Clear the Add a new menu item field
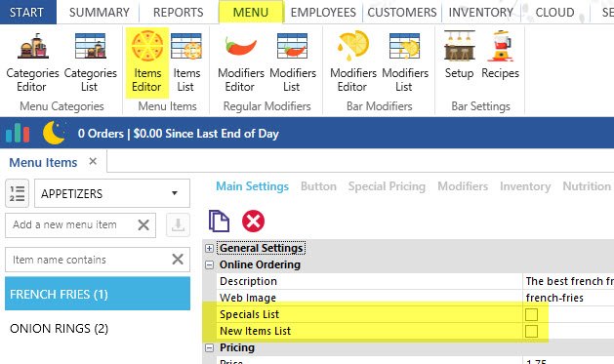The image size is (614, 364). (x=143, y=224)
